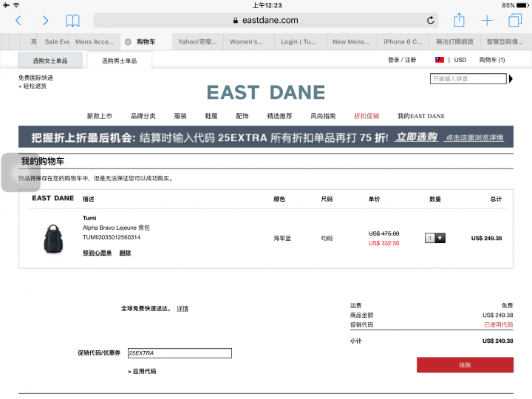Open Alpha Bravo Lejeune 背包 product link
The width and height of the screenshot is (532, 399).
[x=116, y=228]
